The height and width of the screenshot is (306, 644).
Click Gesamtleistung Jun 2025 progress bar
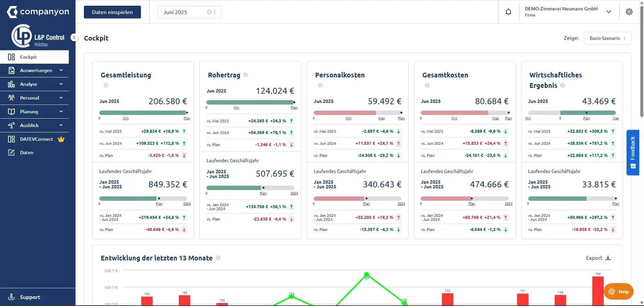[143, 113]
